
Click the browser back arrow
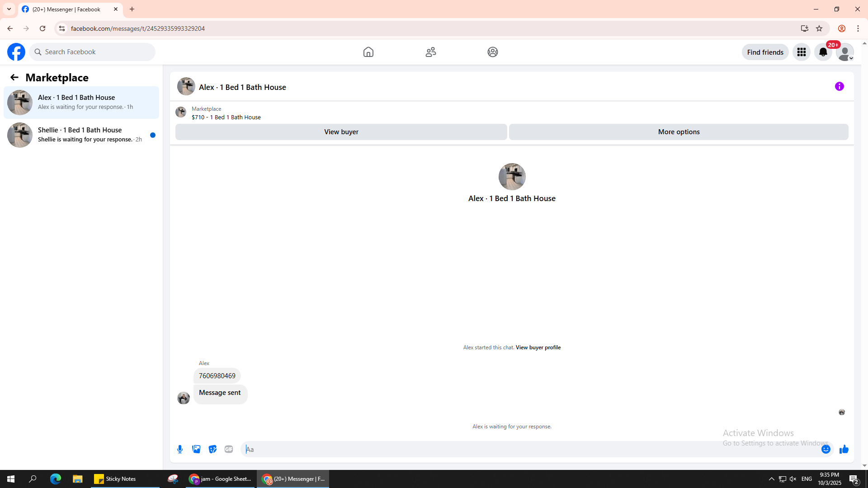pyautogui.click(x=10, y=28)
